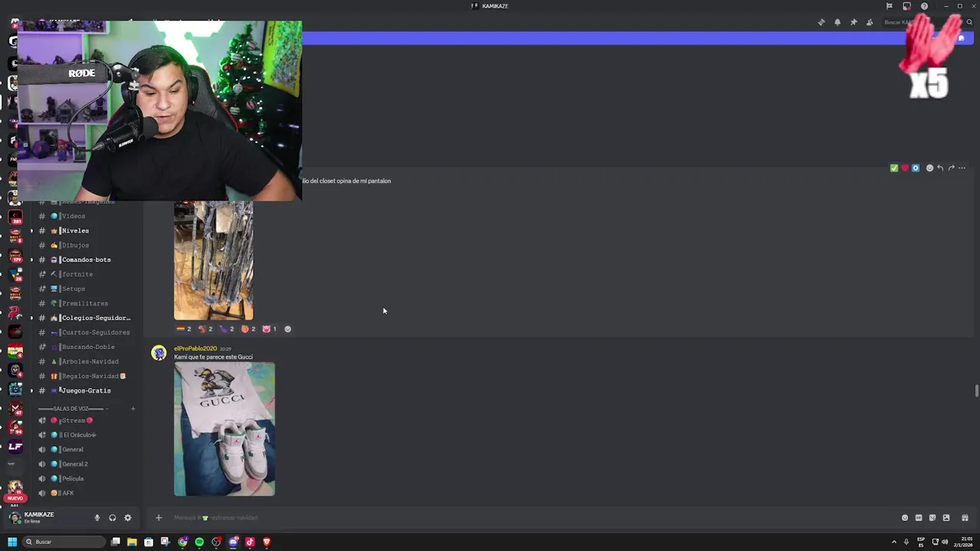This screenshot has width=980, height=551.
Task: Reply to the pantalon message
Action: [940, 168]
